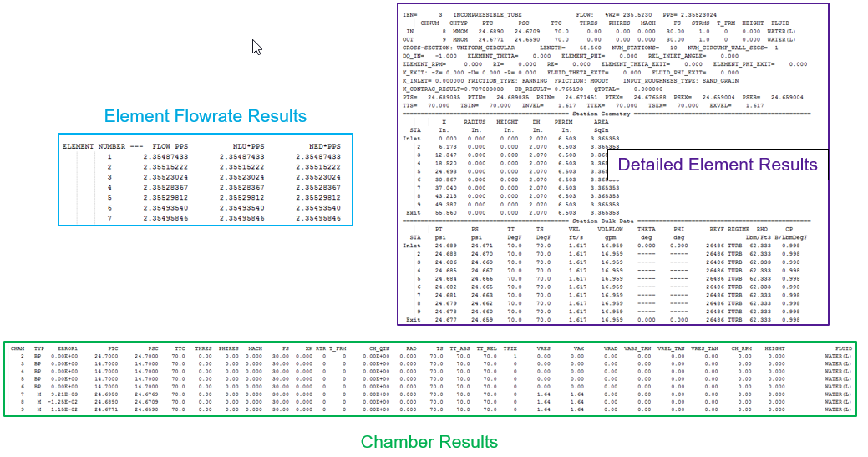Select the 'NED*PPS' column header
This screenshot has width=868, height=457.
point(324,146)
